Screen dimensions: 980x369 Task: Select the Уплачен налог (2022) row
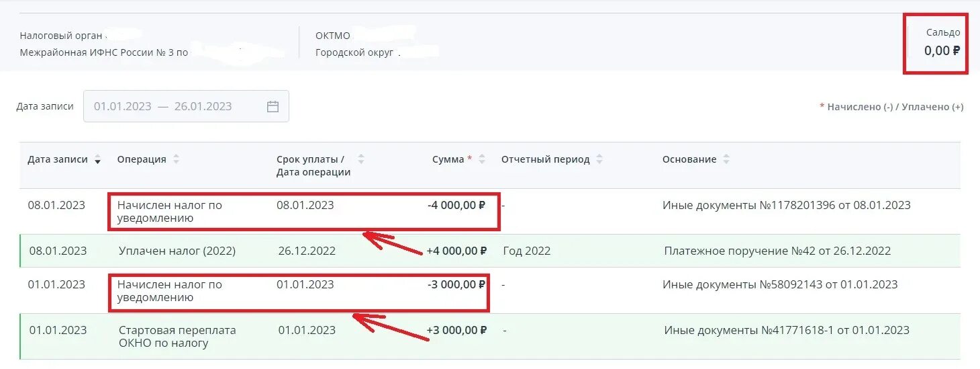[x=177, y=251]
